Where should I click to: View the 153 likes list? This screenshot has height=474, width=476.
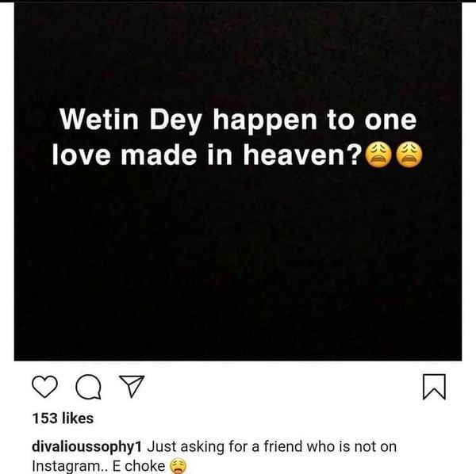point(63,419)
